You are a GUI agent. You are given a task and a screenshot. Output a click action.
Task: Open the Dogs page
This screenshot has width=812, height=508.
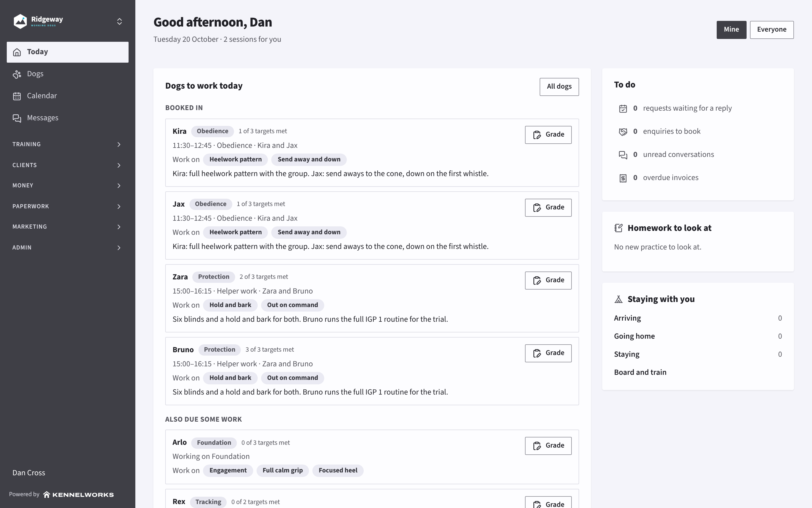click(x=67, y=74)
